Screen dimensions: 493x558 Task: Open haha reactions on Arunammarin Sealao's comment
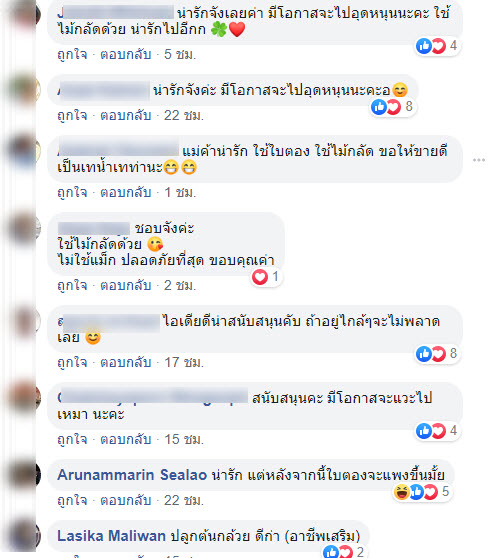click(402, 492)
